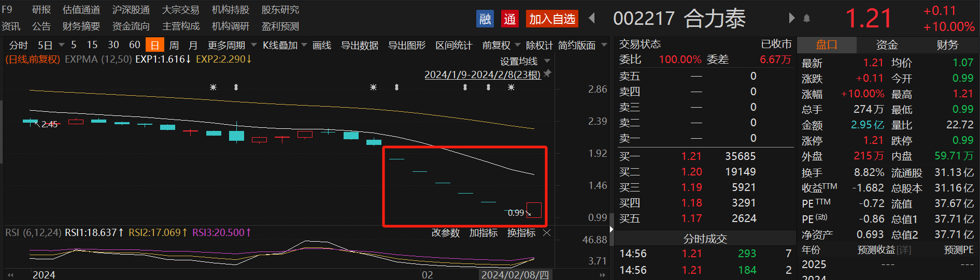Viewport: 980px width, 280px height.
Task: Open the 公告 announcements menu
Action: 41,26
